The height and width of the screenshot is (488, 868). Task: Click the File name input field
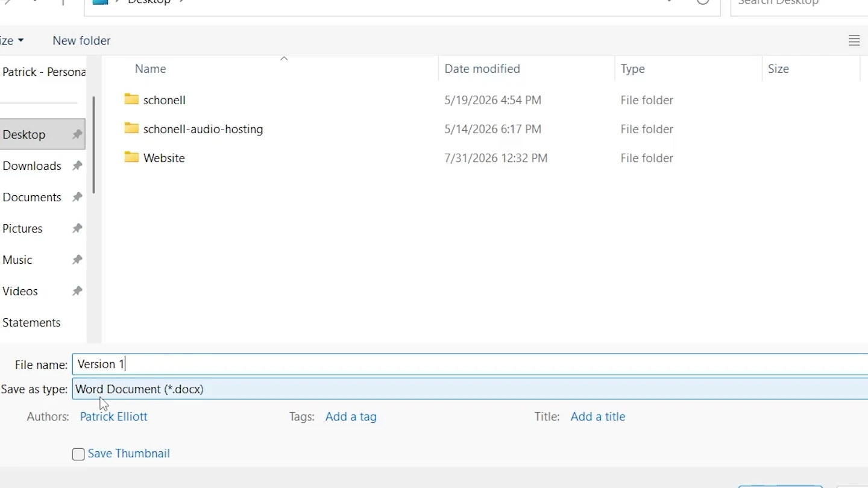click(470, 364)
